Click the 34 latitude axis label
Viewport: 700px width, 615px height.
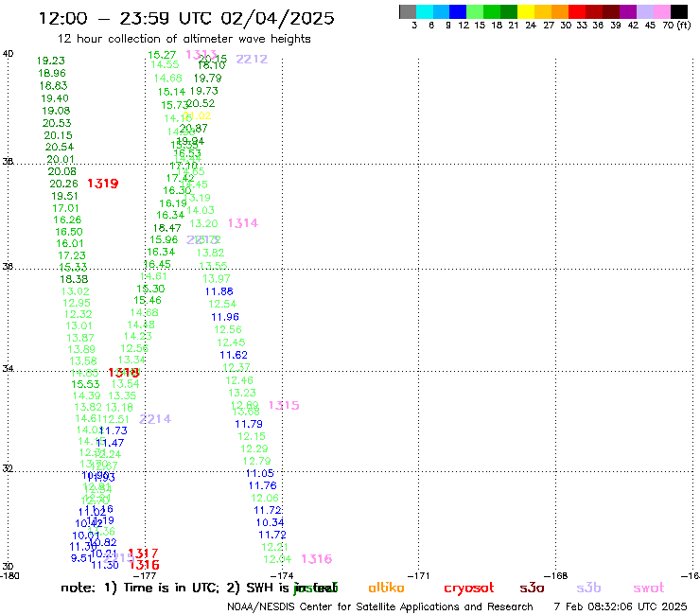(8, 369)
